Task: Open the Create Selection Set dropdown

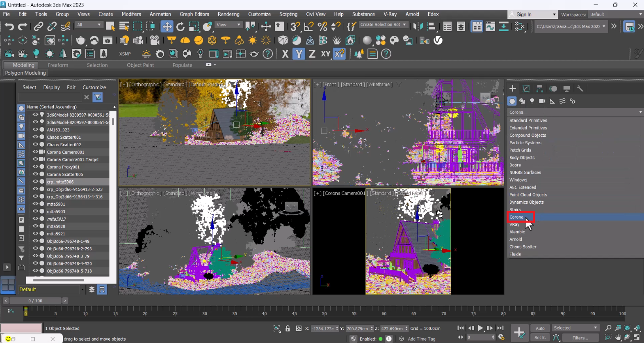Action: point(383,25)
